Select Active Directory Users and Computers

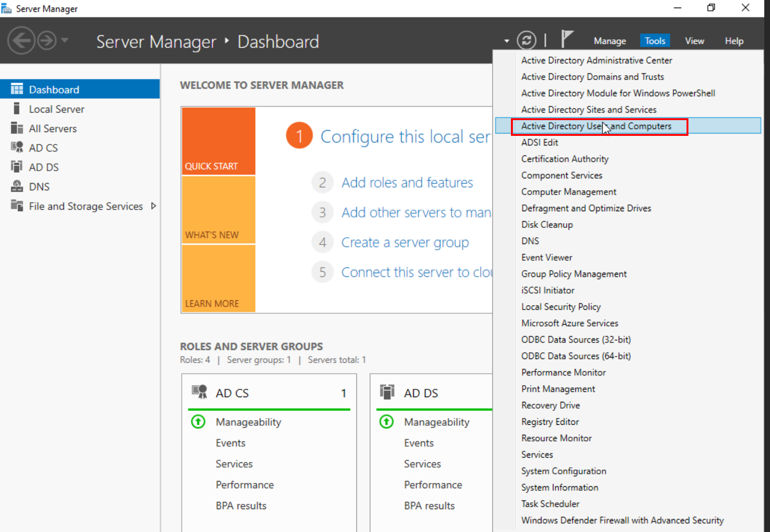point(596,126)
